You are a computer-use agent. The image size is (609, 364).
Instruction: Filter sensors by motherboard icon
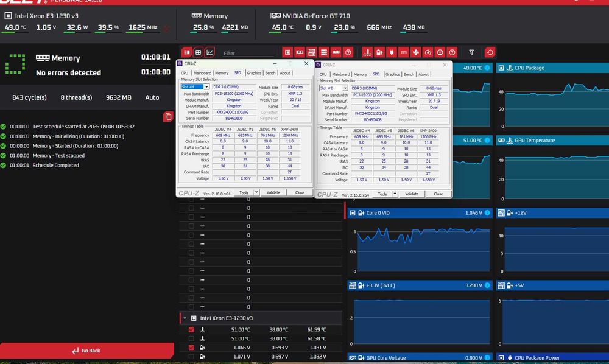coord(311,52)
